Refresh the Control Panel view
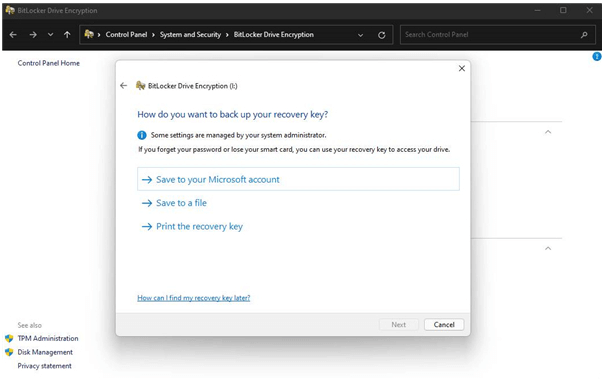Screen dimensions: 604x379 click(x=381, y=35)
